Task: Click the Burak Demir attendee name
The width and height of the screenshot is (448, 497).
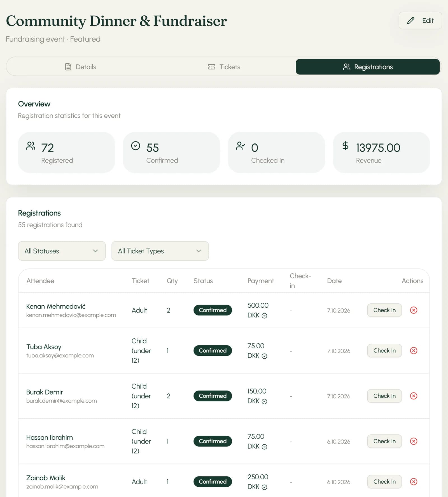Action: (x=45, y=392)
